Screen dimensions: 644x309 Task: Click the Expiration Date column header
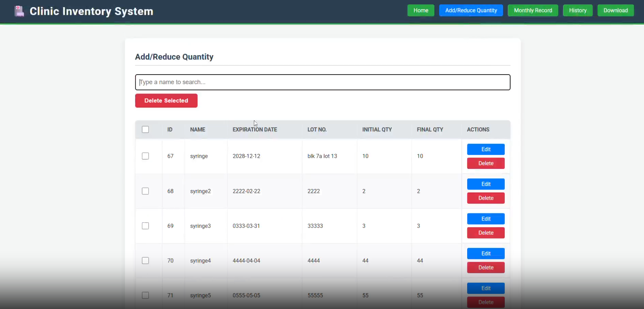(255, 130)
